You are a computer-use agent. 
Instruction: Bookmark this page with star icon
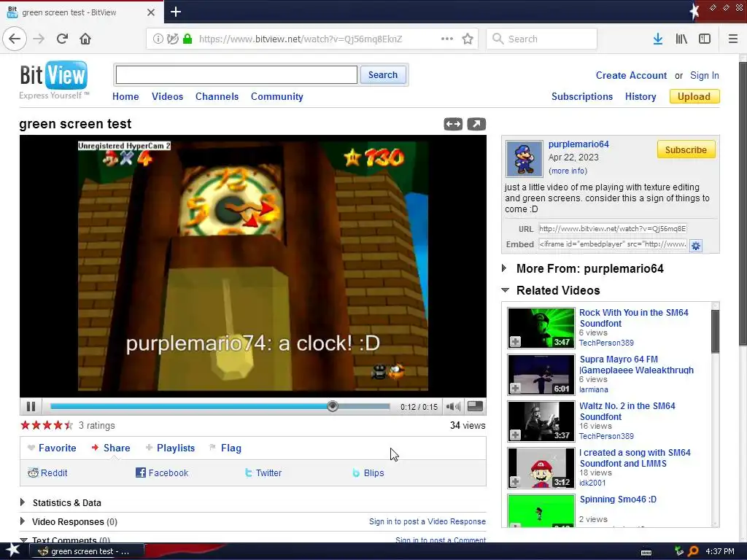468,39
